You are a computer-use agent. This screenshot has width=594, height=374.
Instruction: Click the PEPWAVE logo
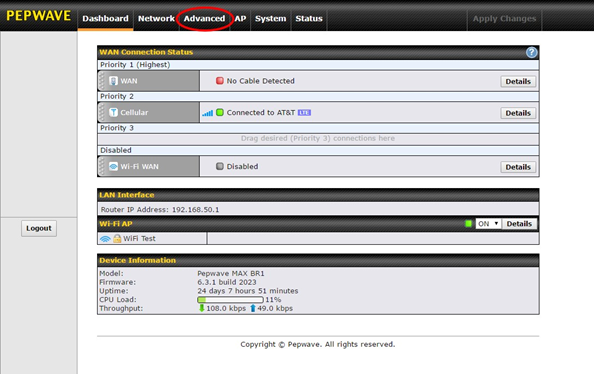coord(39,16)
